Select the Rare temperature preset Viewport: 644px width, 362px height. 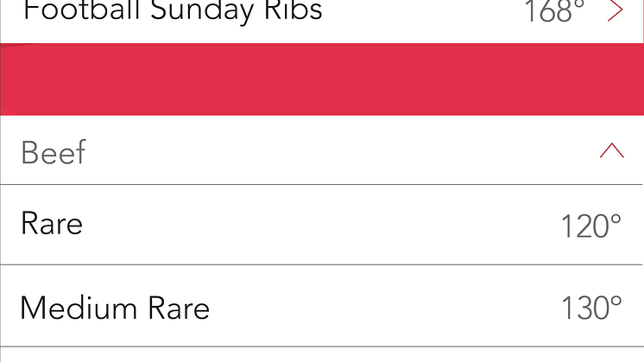coord(321,225)
